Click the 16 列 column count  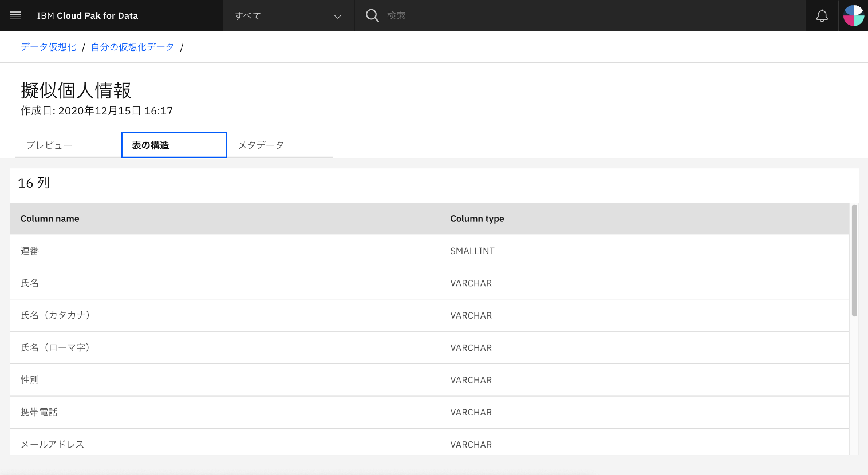tap(34, 183)
